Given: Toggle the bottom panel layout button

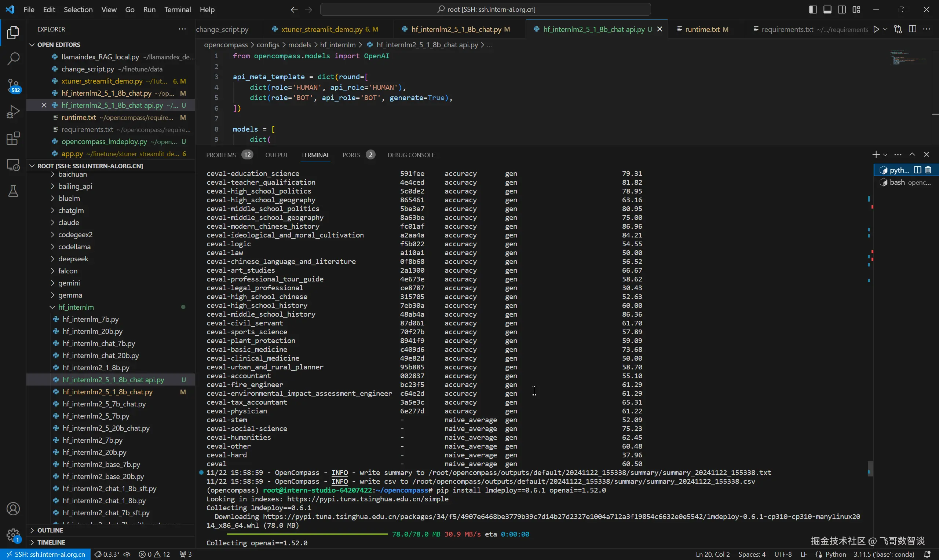Looking at the screenshot, I should [827, 10].
